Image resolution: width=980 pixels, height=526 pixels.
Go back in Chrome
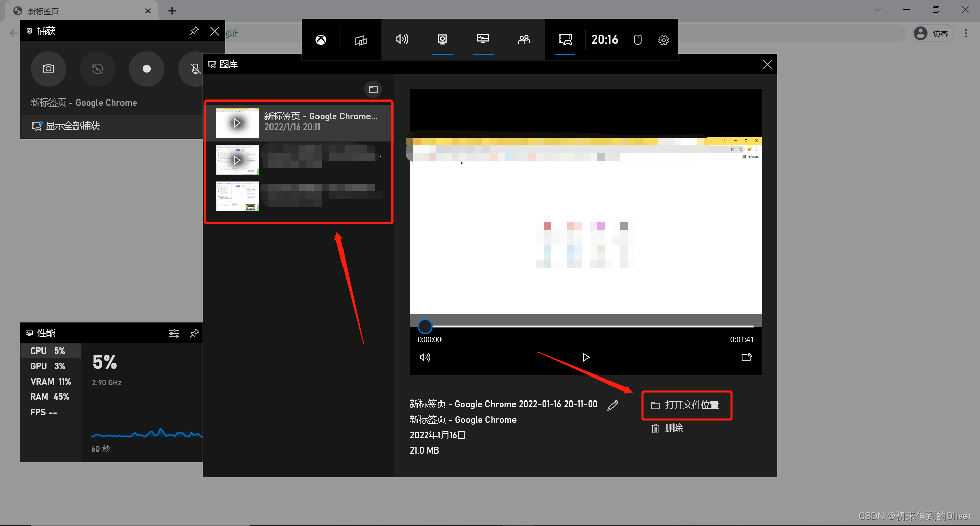13,33
